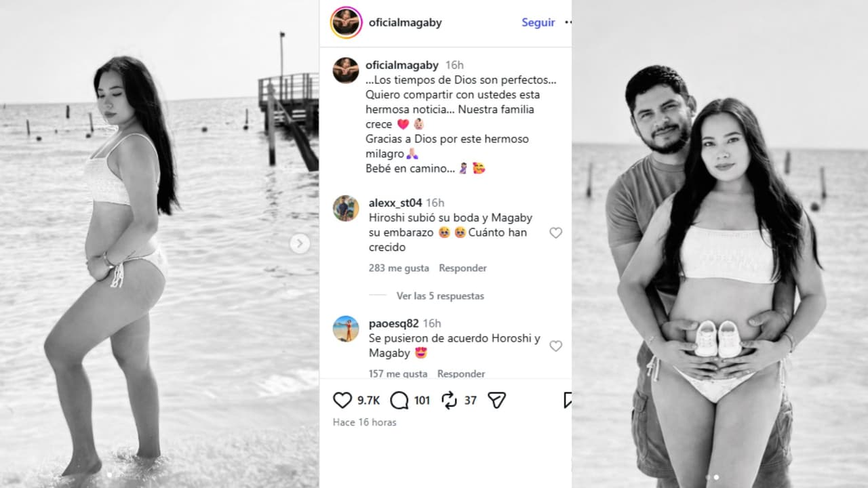This screenshot has height=488, width=868.
Task: Open alexx_st04's profile avatar
Action: click(346, 208)
